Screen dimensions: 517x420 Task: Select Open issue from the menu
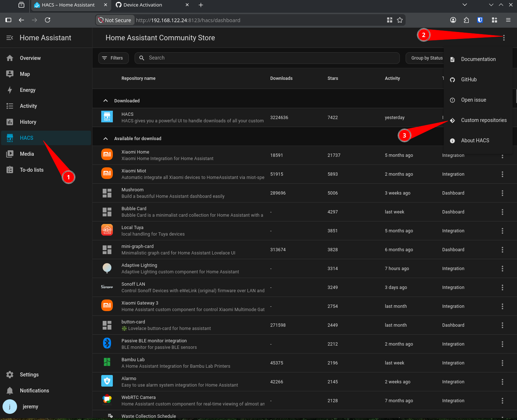[x=478, y=100]
